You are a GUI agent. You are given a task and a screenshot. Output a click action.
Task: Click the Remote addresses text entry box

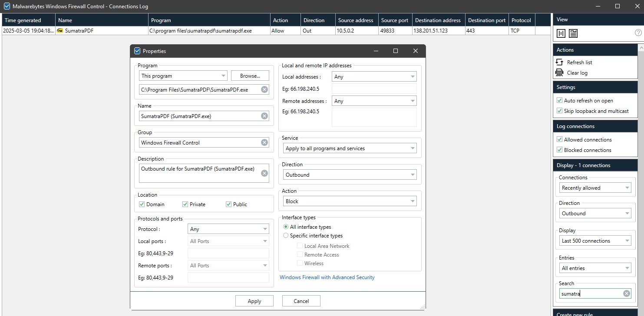374,117
